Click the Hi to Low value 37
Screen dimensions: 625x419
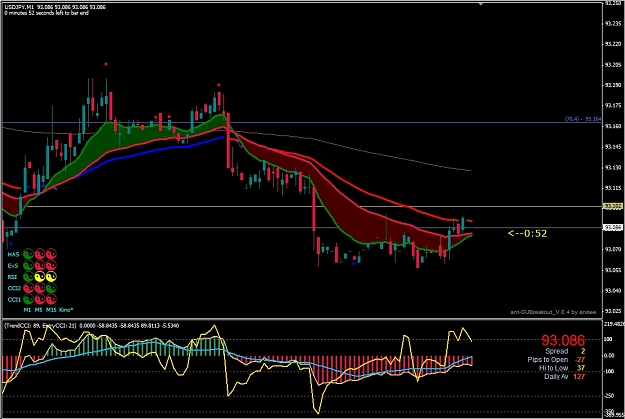pyautogui.click(x=581, y=368)
